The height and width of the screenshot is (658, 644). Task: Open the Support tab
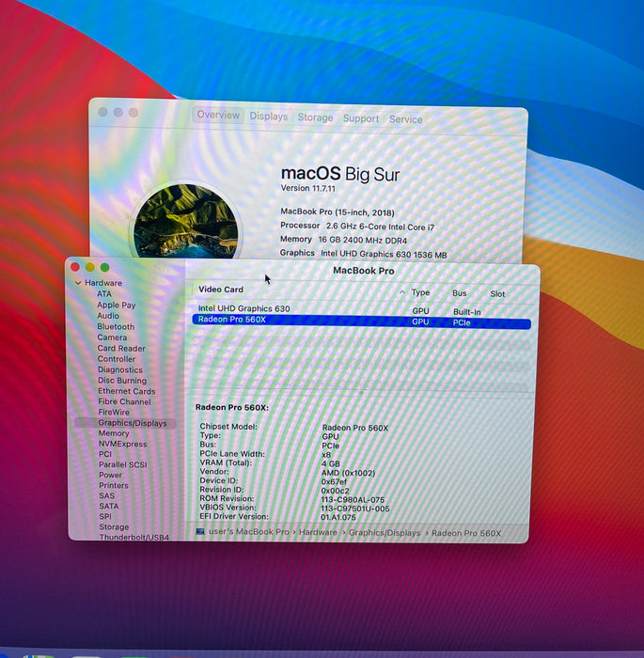pos(361,118)
